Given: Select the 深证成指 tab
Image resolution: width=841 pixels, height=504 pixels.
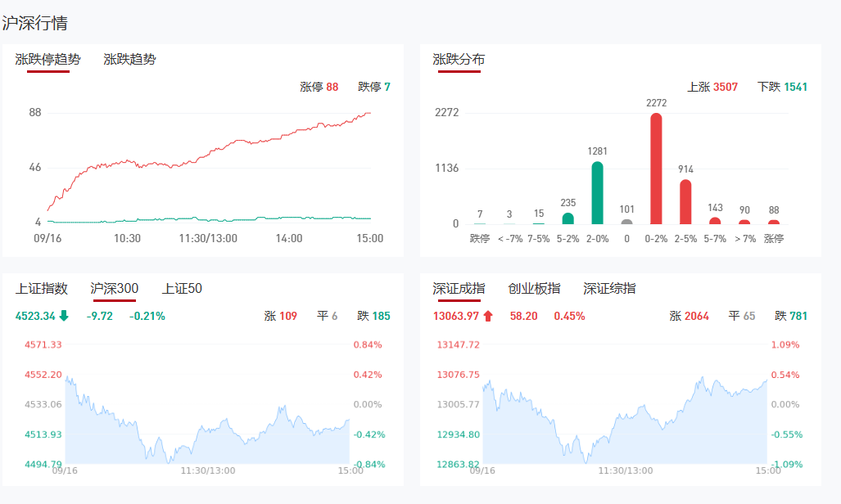Looking at the screenshot, I should pos(459,288).
